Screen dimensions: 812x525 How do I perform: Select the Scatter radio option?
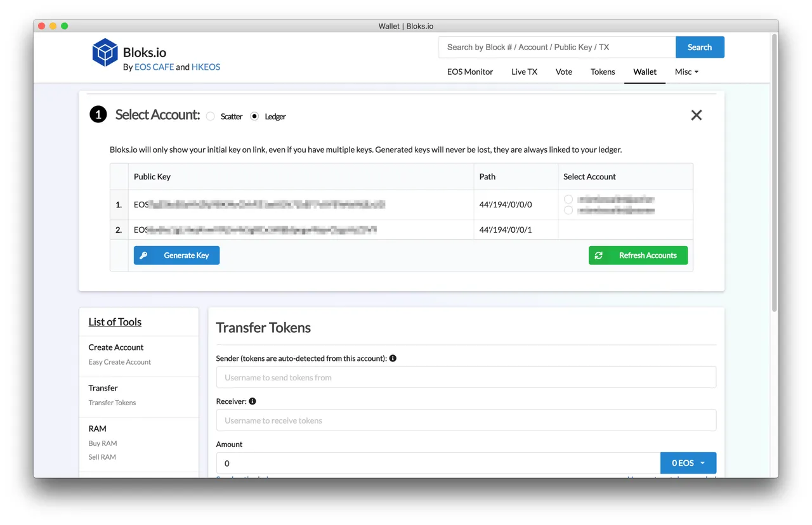coord(211,116)
